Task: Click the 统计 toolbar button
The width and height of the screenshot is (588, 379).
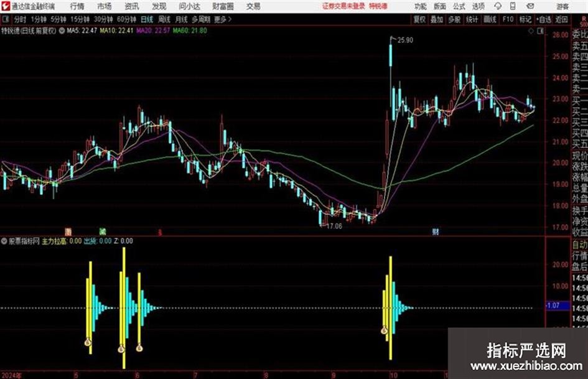Action: (x=472, y=19)
